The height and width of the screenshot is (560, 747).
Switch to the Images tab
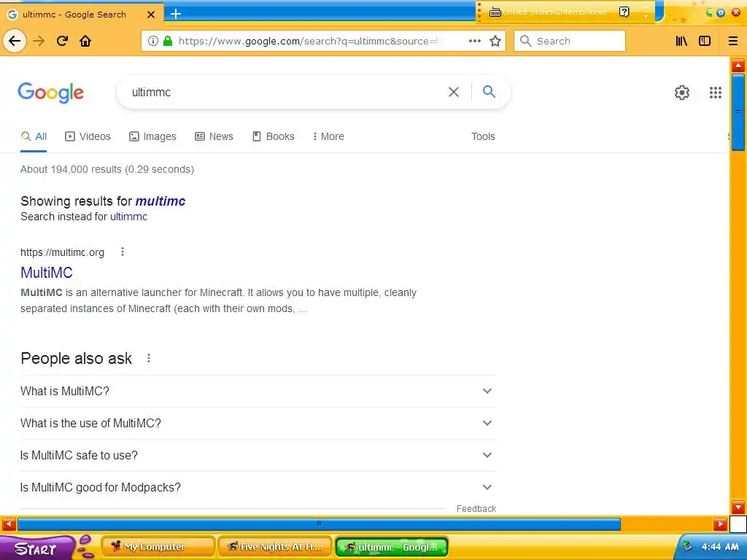coord(152,136)
